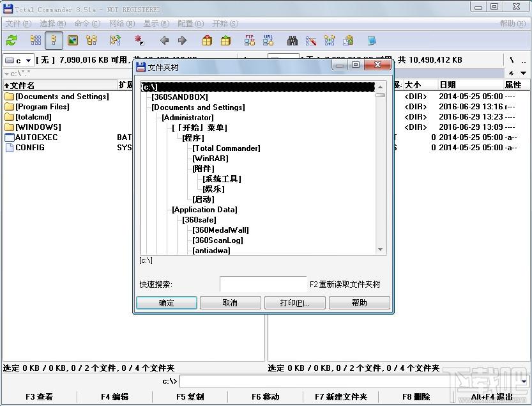
Task: Sort right panel by 日期 column header
Action: [x=470, y=85]
